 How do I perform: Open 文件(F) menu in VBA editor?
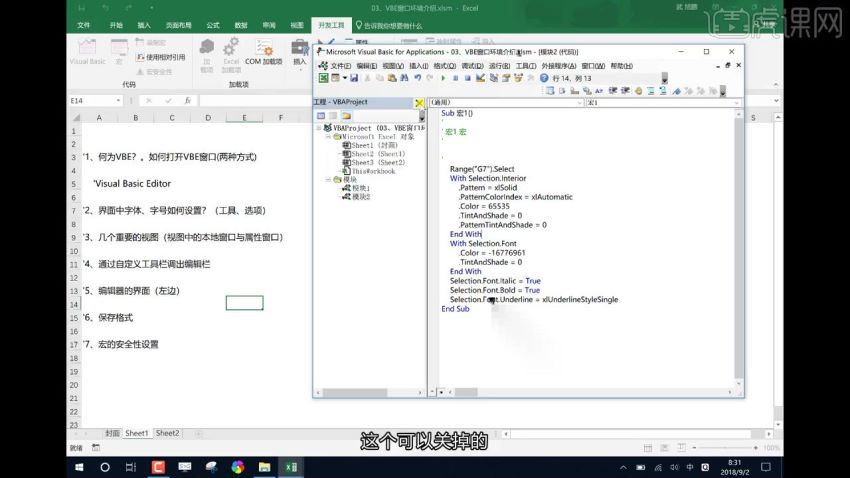pyautogui.click(x=340, y=66)
